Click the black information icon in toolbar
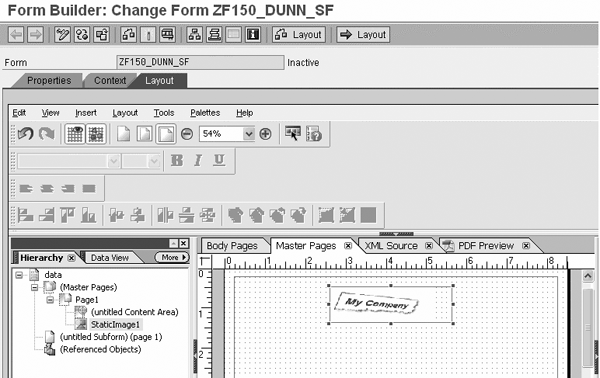The height and width of the screenshot is (378, 600). click(x=253, y=34)
